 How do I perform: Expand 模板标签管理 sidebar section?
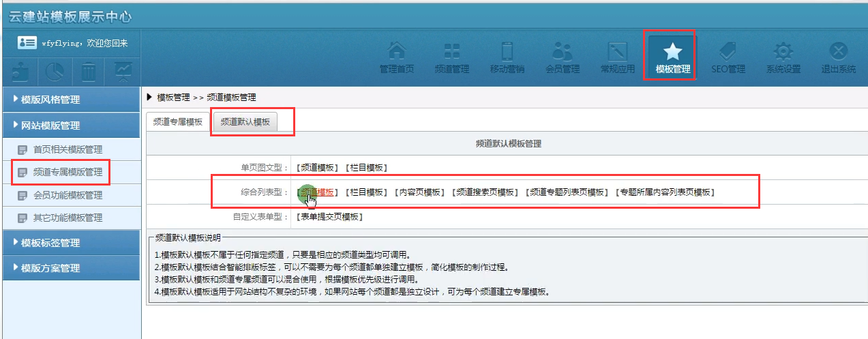coord(70,243)
